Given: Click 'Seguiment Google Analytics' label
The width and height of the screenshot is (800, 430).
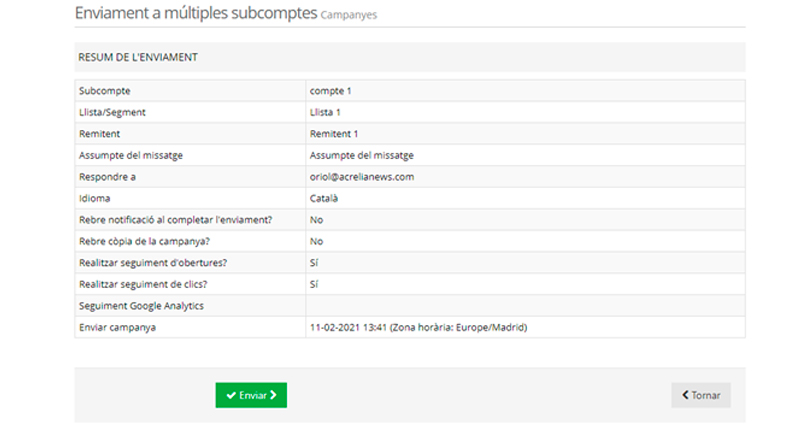Looking at the screenshot, I should point(141,306).
